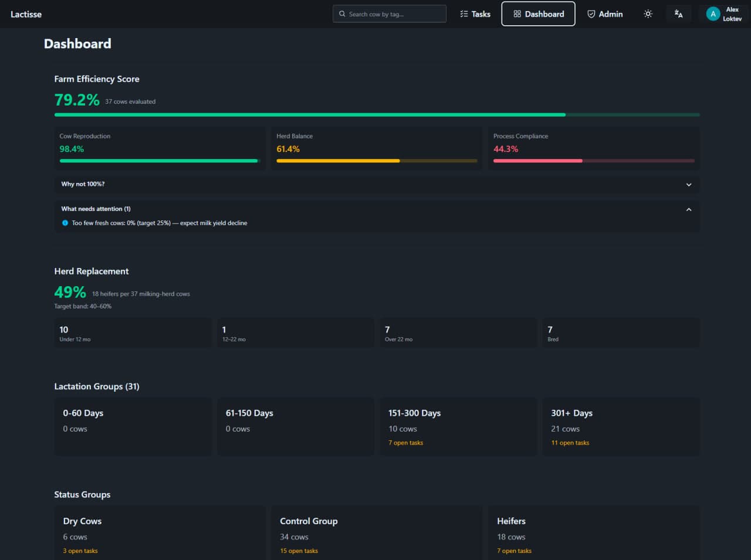Collapse the 'What needs attention' section
Viewport: 751px width, 560px height.
point(377,209)
